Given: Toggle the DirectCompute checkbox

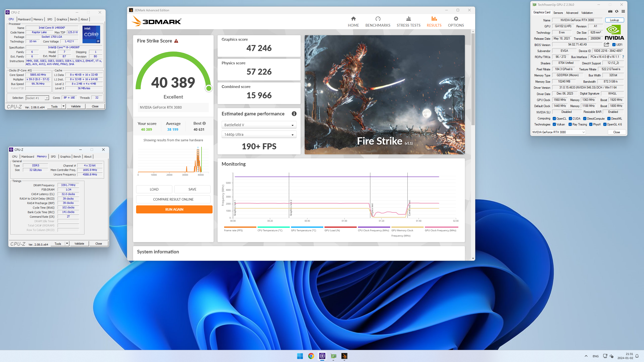Looking at the screenshot, I should tap(585, 119).
